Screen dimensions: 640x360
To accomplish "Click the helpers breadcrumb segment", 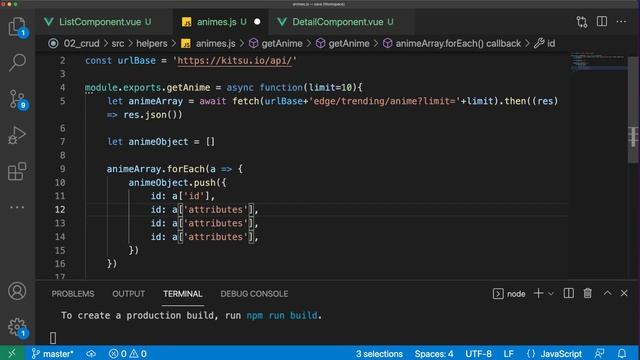I will [x=152, y=43].
